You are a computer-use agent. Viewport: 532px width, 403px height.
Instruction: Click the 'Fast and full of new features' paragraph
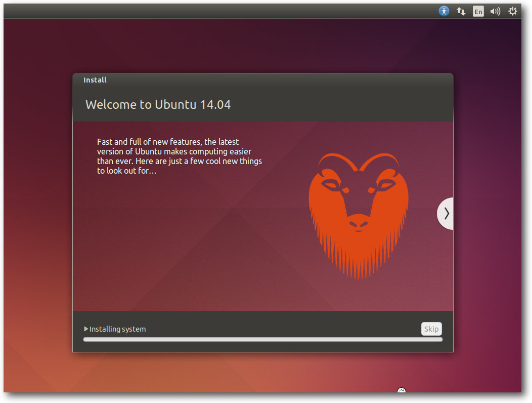(179, 156)
